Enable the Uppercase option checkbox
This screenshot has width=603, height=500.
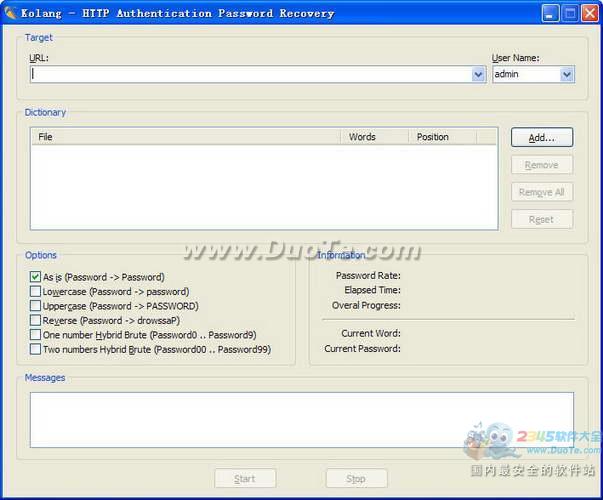pyautogui.click(x=35, y=305)
